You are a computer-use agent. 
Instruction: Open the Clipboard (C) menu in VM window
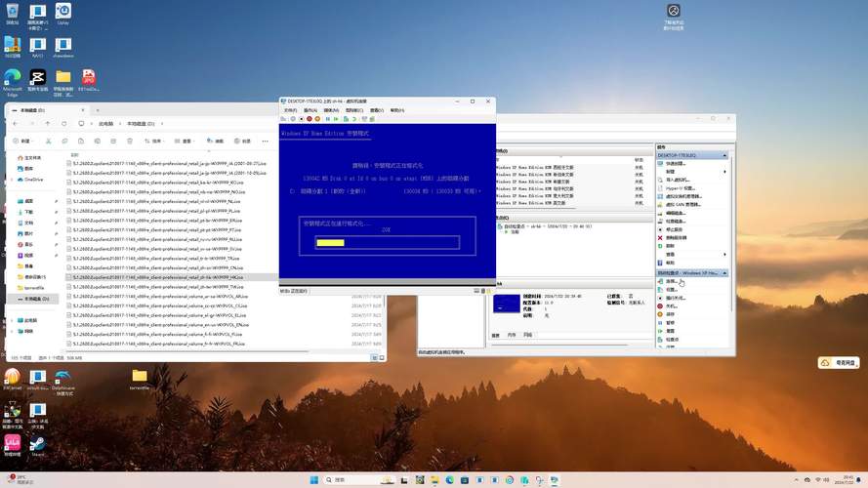[354, 110]
